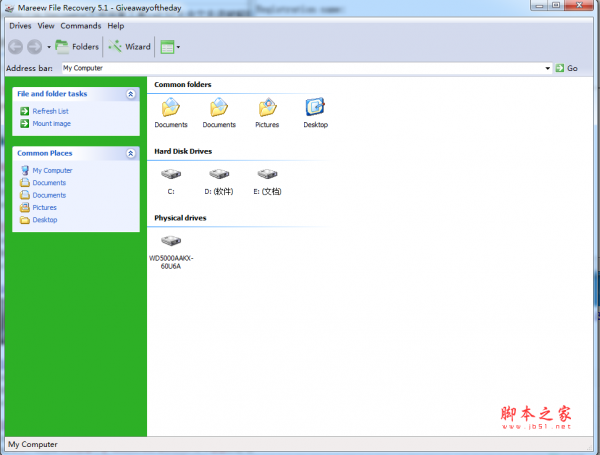The width and height of the screenshot is (600, 455).
Task: Select the E: (文档) drive
Action: pyautogui.click(x=267, y=181)
